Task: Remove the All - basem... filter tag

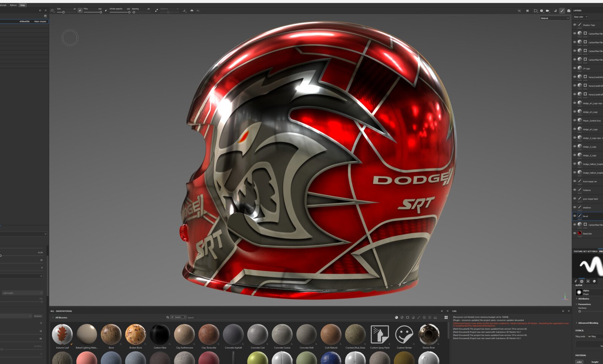Action: coord(185,317)
